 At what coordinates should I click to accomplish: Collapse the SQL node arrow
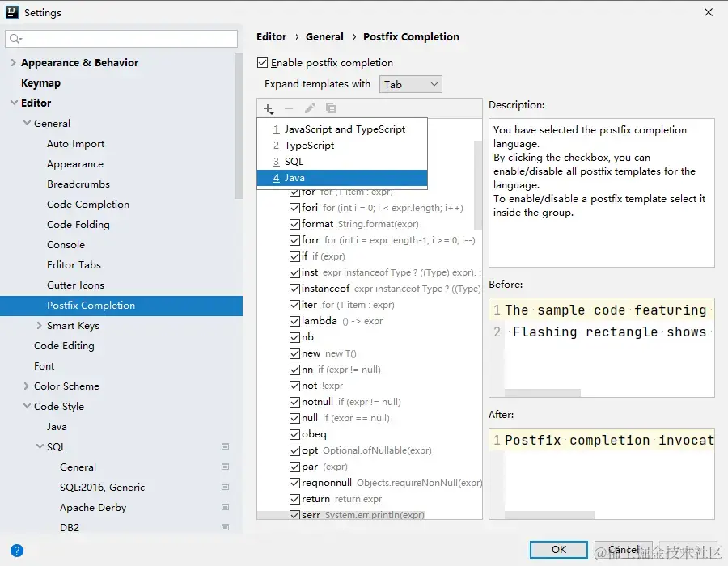click(x=40, y=447)
